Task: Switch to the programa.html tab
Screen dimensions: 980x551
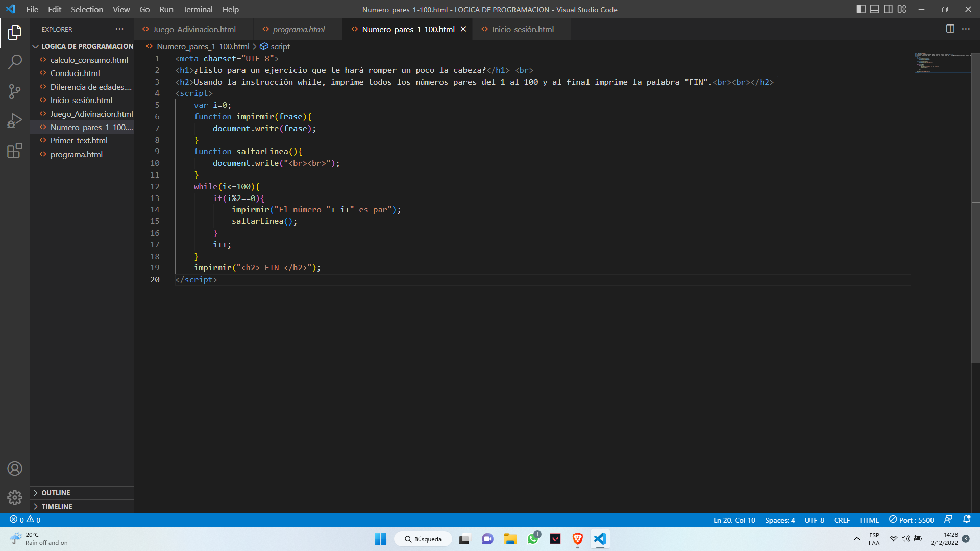Action: (299, 29)
